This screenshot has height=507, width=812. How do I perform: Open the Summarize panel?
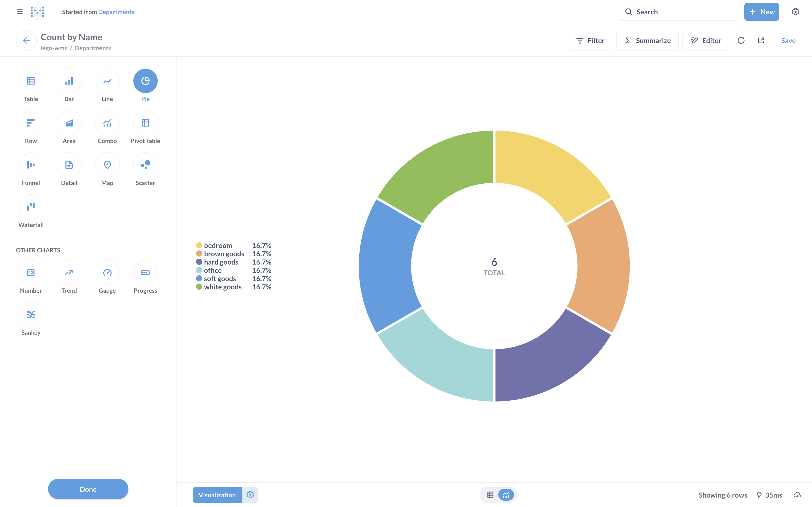(x=647, y=41)
